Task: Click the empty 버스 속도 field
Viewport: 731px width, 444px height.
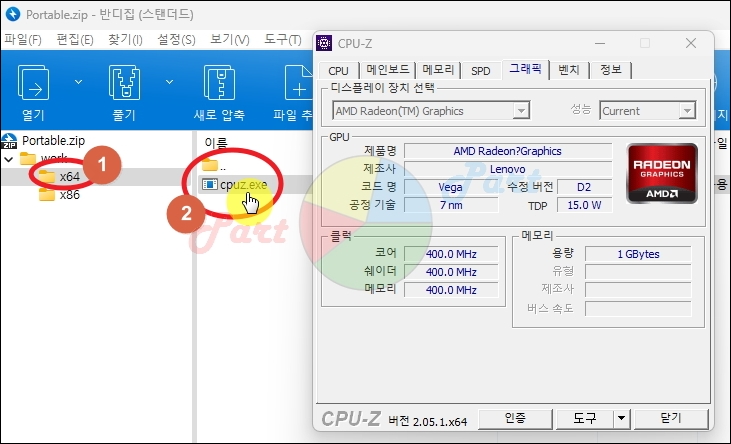Action: [x=638, y=308]
